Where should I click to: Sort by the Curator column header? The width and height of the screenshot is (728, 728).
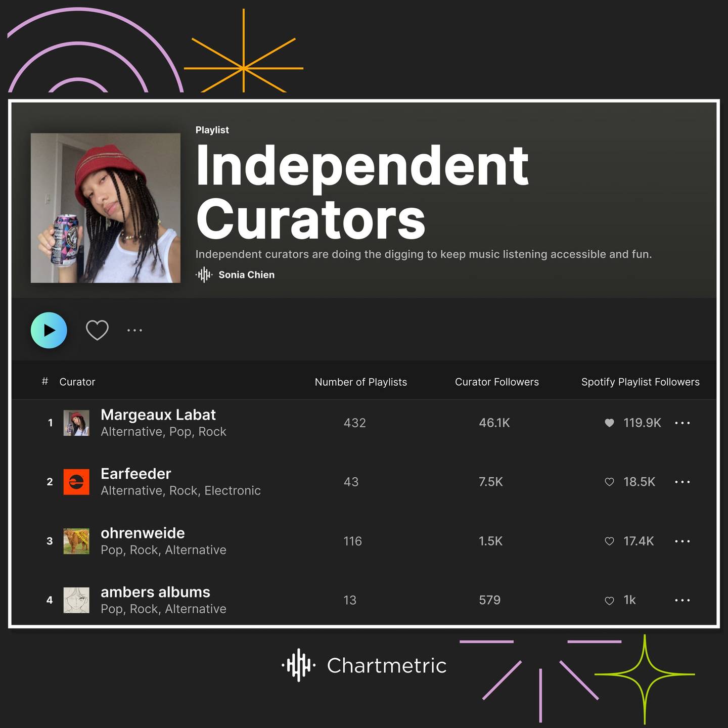(77, 382)
